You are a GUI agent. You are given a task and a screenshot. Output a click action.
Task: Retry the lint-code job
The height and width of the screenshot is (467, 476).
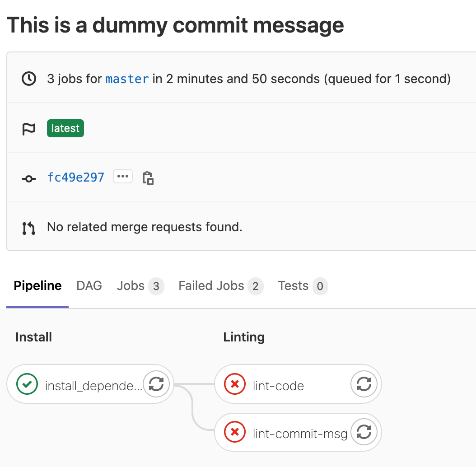pos(364,384)
